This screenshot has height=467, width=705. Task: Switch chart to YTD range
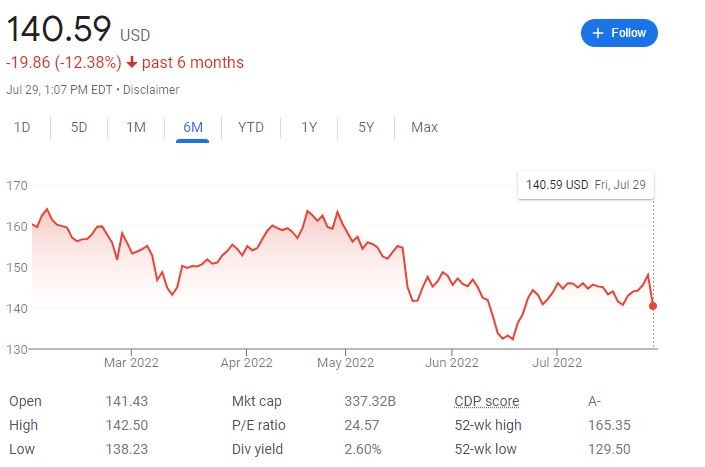(x=251, y=127)
